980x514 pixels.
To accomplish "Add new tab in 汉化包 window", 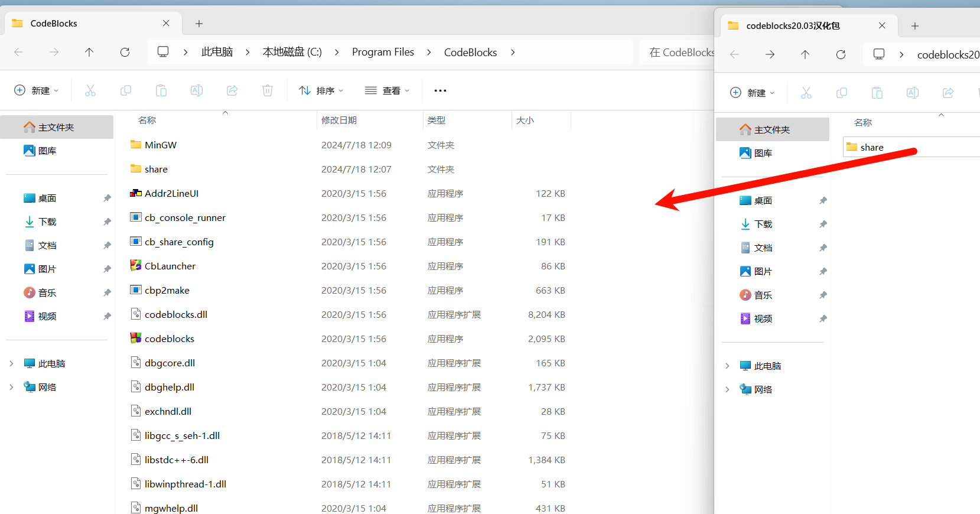I will pyautogui.click(x=915, y=26).
